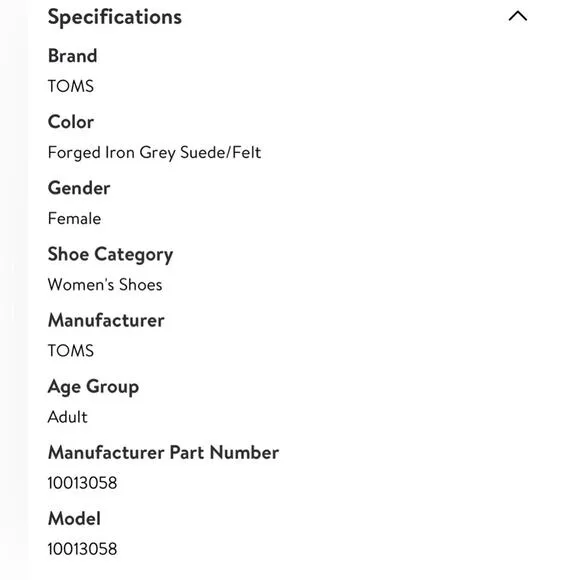The image size is (580, 580).
Task: Click the TOMS manufacturer value
Action: tap(71, 351)
